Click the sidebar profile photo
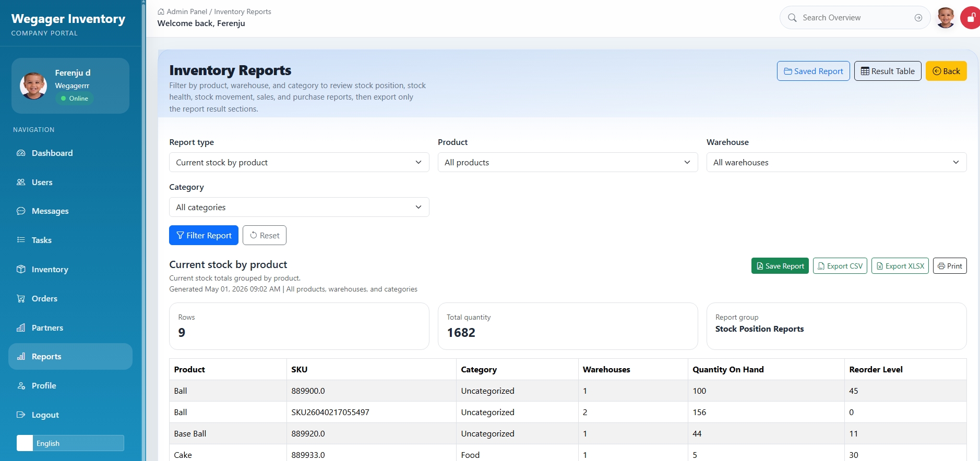Screen dimensions: 980x461 tap(33, 86)
